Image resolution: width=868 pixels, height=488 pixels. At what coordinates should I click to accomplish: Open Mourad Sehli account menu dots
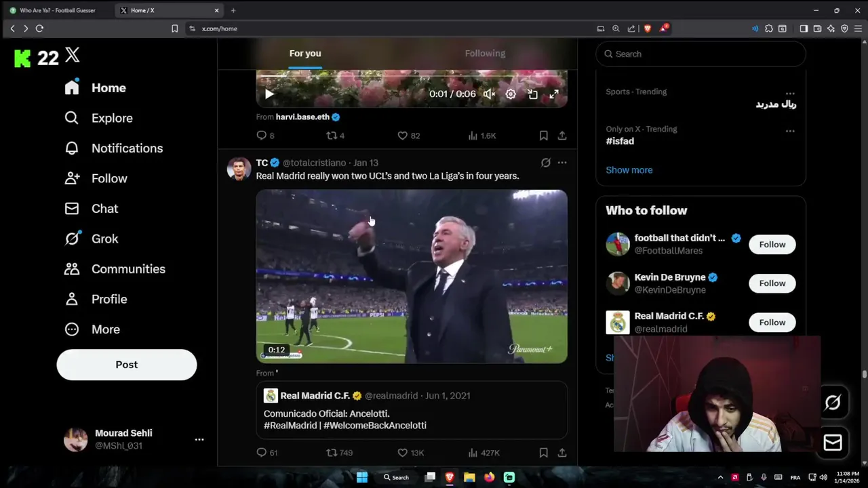click(199, 439)
